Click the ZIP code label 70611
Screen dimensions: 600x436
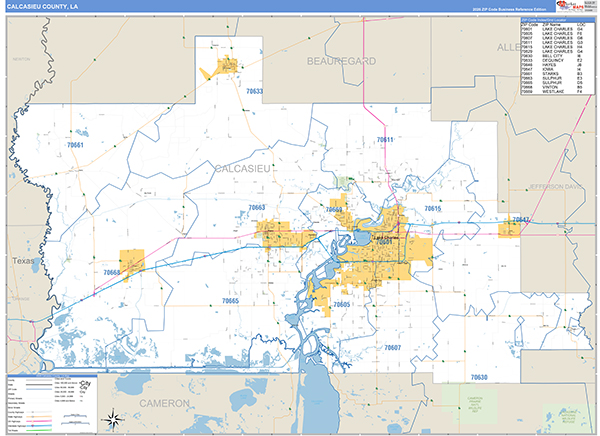point(385,140)
